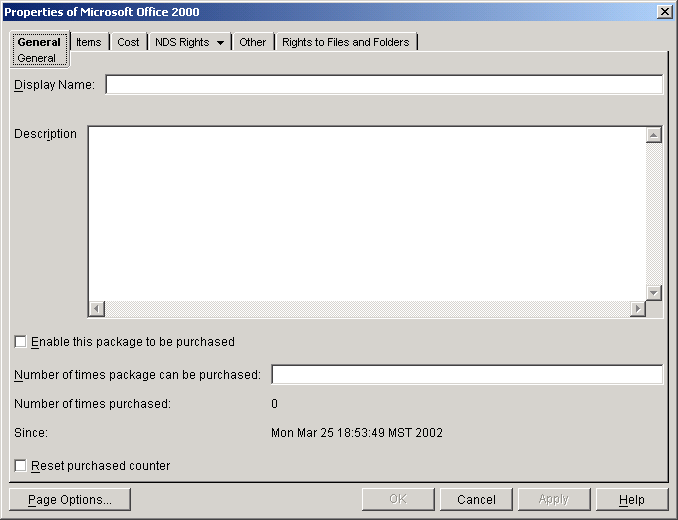Click the Number of times purchased value 0
This screenshot has height=520, width=678.
(274, 404)
